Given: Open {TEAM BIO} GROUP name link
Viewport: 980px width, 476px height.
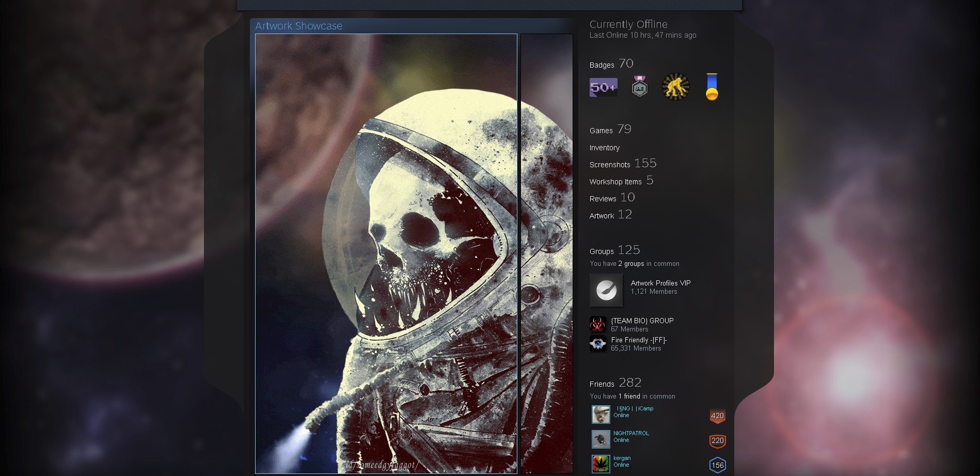Looking at the screenshot, I should coord(642,321).
